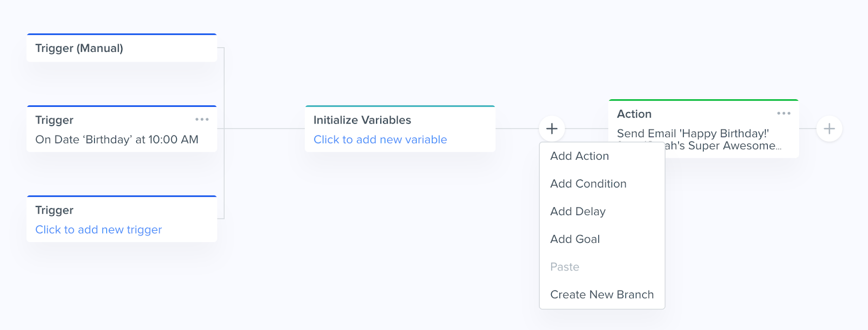
Task: Pick Add Delay from the menu
Action: click(578, 211)
